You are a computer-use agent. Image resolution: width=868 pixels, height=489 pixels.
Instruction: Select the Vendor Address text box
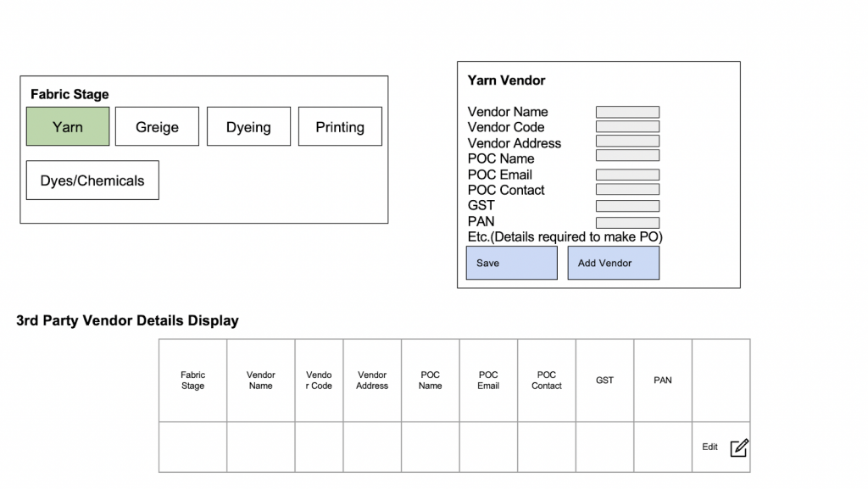point(627,142)
